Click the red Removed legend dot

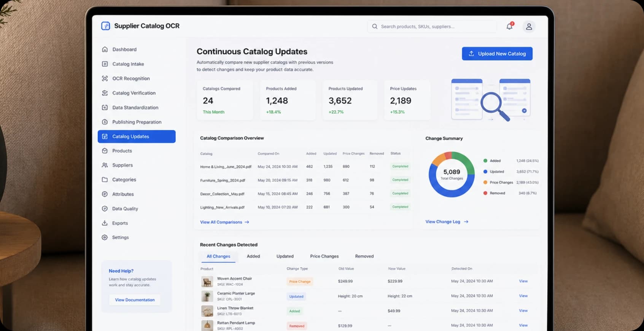(485, 193)
